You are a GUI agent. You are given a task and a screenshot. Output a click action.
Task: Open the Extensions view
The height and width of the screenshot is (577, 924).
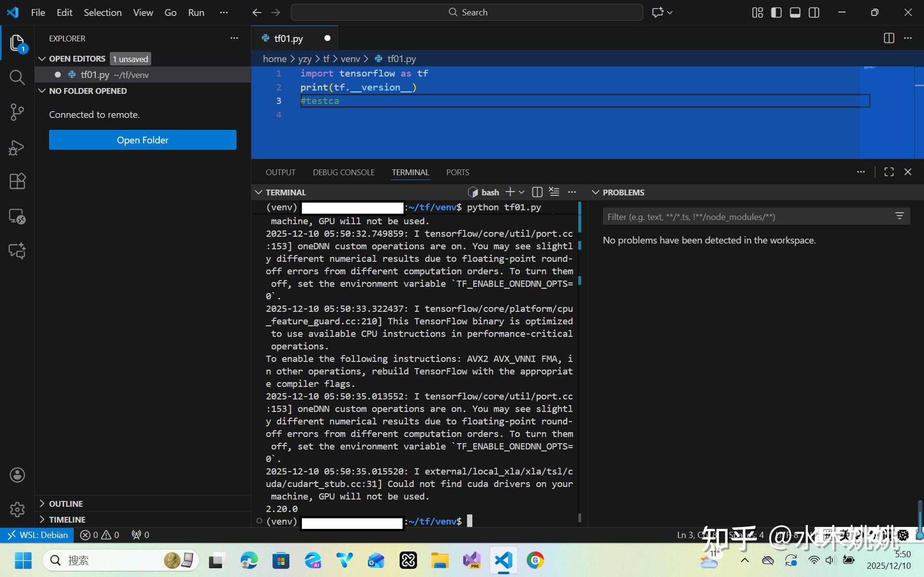click(x=17, y=181)
